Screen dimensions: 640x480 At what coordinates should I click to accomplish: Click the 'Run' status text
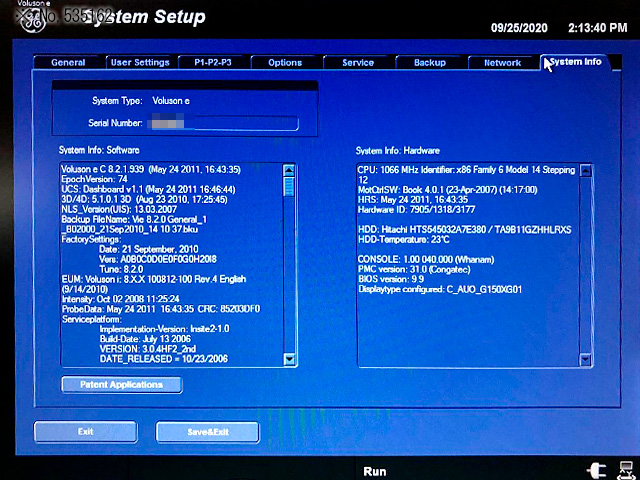click(374, 472)
